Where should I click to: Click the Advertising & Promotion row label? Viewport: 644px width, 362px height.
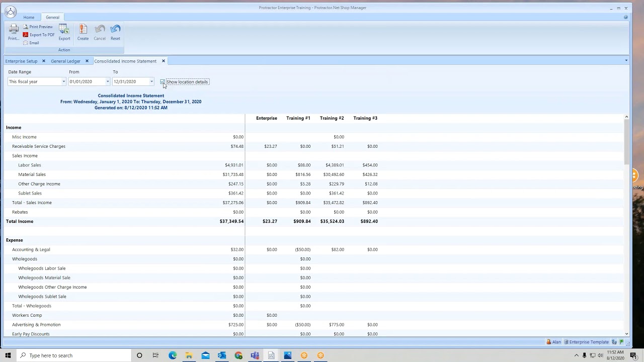36,325
